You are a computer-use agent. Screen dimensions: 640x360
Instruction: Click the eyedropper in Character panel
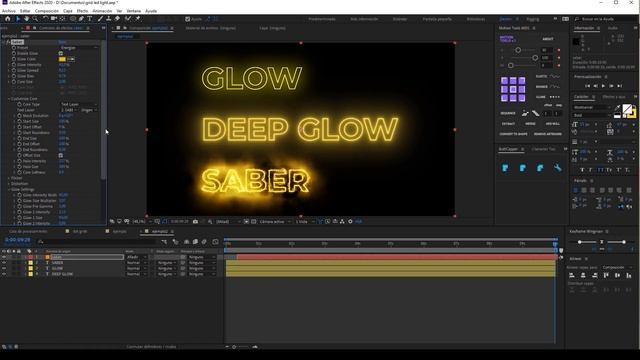tap(617, 107)
